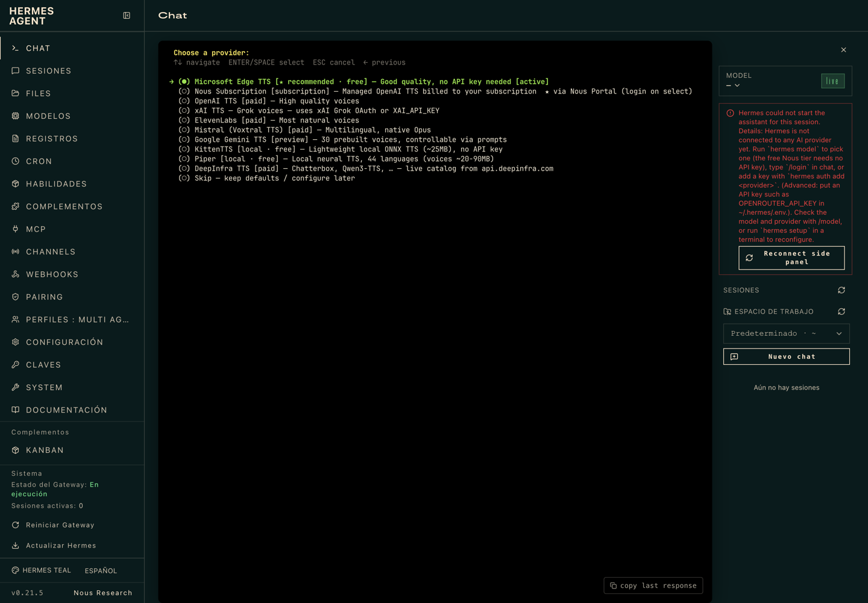Click the Configuración gear icon
The width and height of the screenshot is (868, 603).
tap(16, 342)
